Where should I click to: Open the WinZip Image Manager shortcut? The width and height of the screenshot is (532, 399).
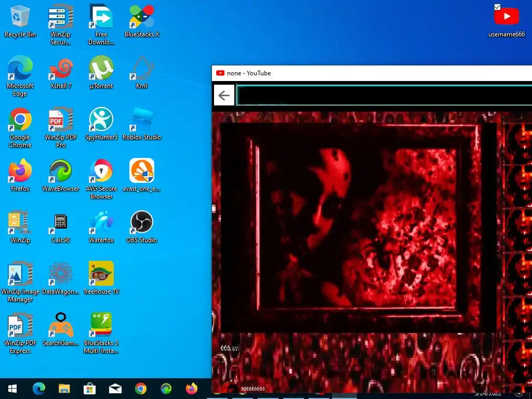20,282
